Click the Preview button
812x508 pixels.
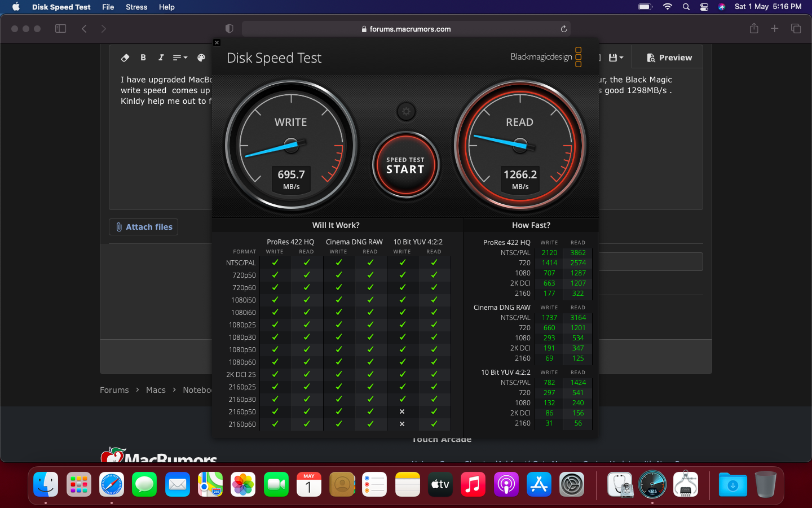click(x=669, y=58)
